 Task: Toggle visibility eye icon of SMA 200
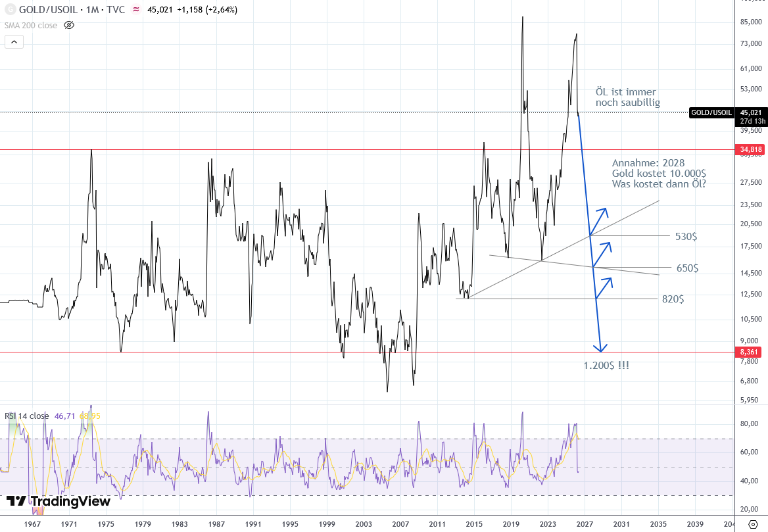tap(69, 25)
